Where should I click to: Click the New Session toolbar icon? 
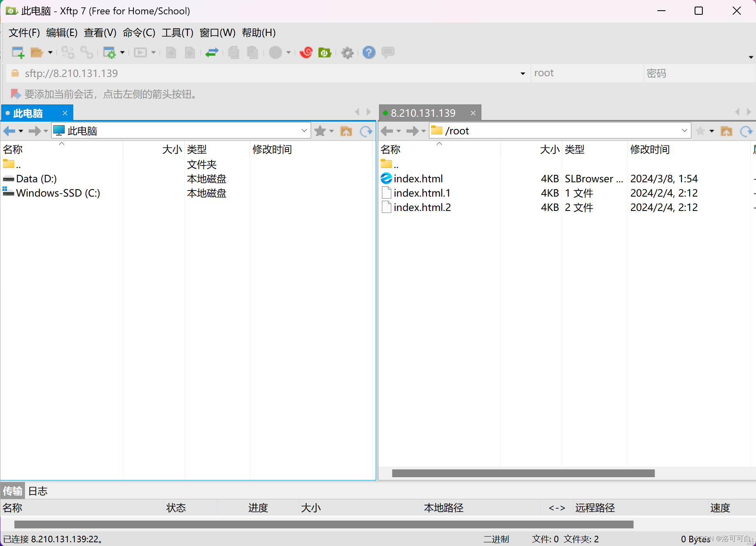point(18,52)
